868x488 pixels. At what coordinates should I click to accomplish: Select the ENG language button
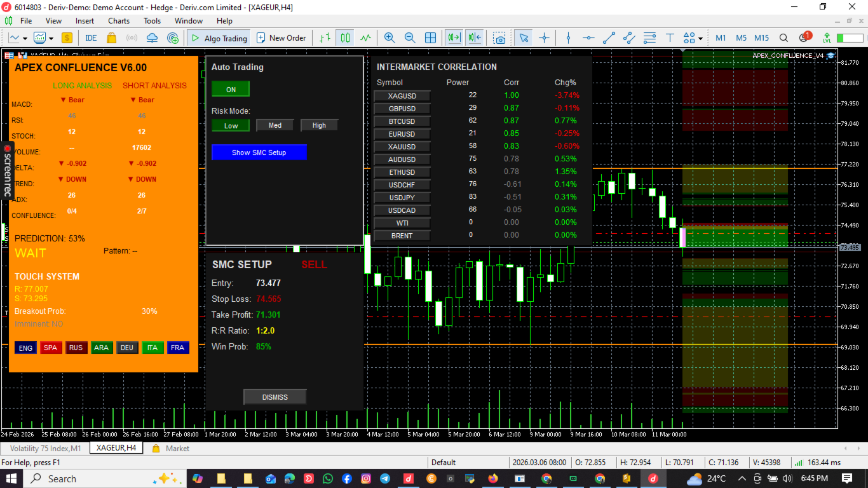click(25, 348)
